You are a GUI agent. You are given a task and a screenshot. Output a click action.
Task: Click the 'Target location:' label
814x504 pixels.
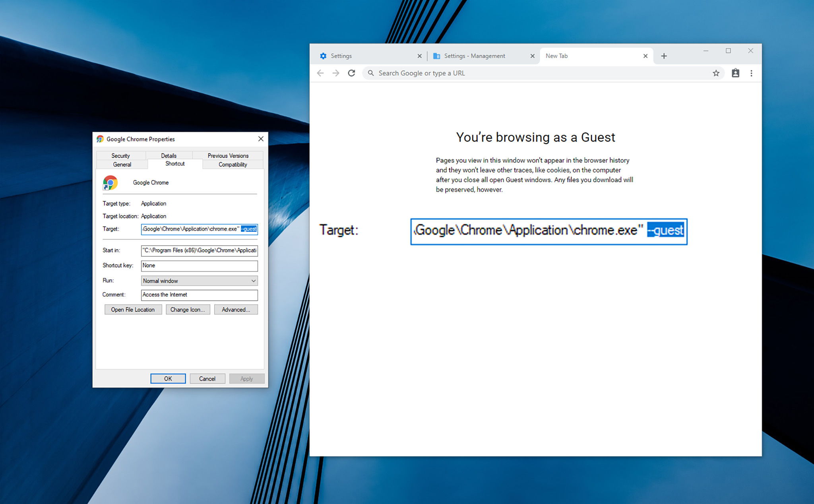tap(120, 216)
